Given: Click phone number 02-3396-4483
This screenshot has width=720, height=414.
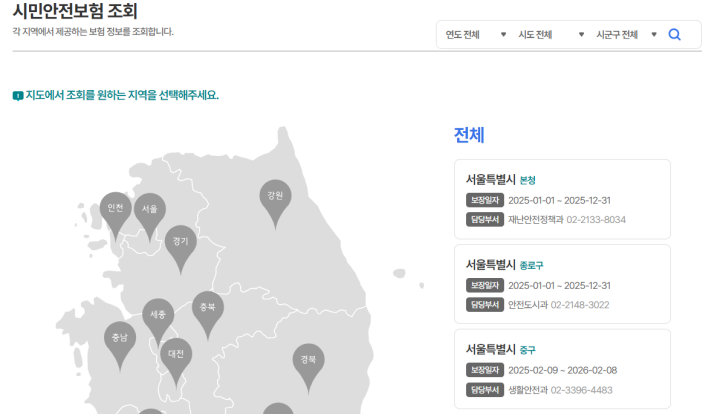Looking at the screenshot, I should coord(581,390).
